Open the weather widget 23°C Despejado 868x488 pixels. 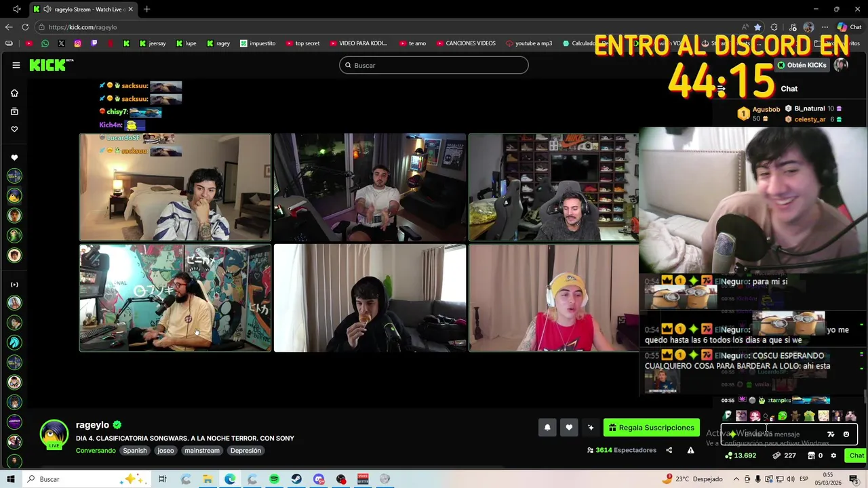click(x=693, y=479)
